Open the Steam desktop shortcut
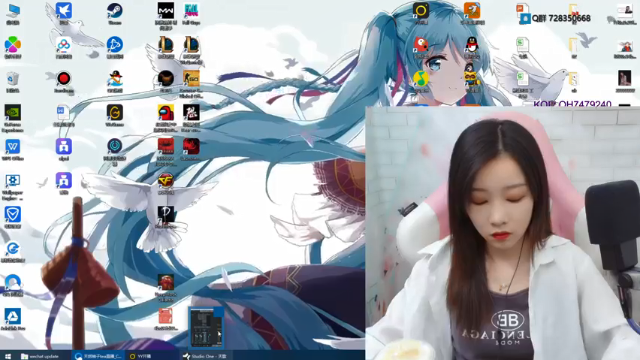The width and height of the screenshot is (640, 360). (x=115, y=11)
